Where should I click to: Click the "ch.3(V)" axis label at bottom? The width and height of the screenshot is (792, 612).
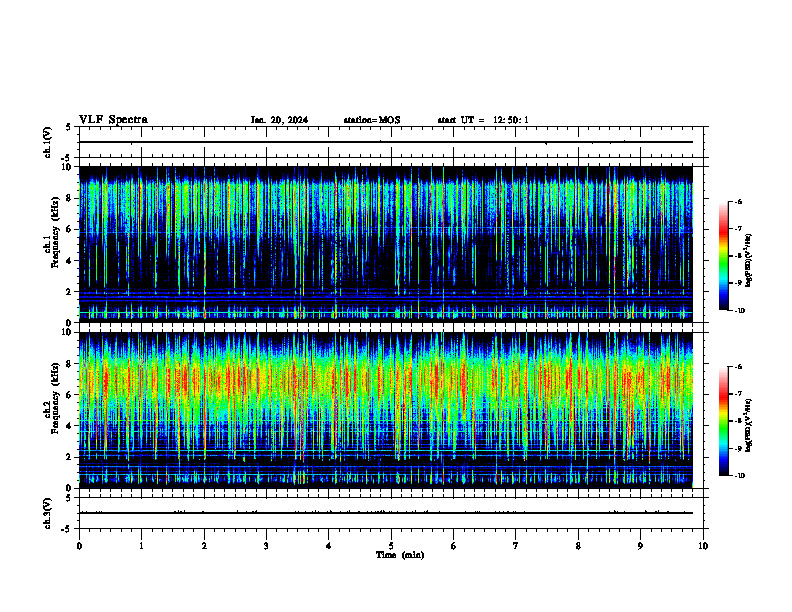[47, 513]
